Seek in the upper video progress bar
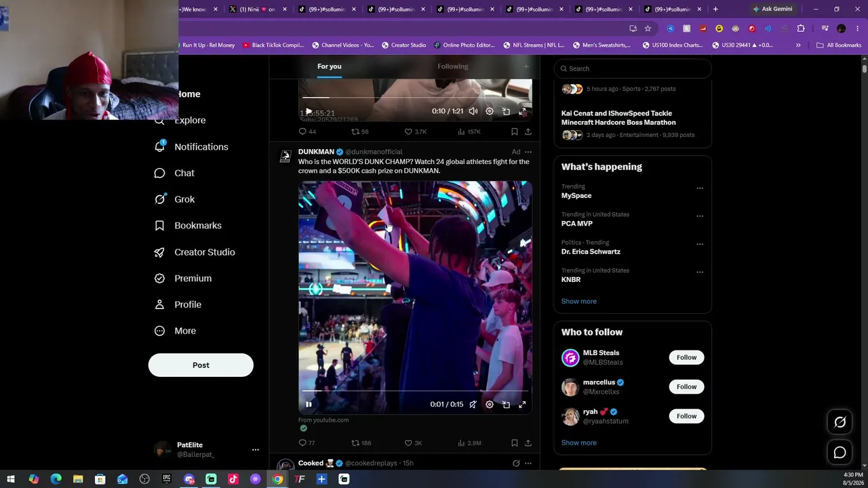Image resolution: width=868 pixels, height=488 pixels. coord(415,98)
